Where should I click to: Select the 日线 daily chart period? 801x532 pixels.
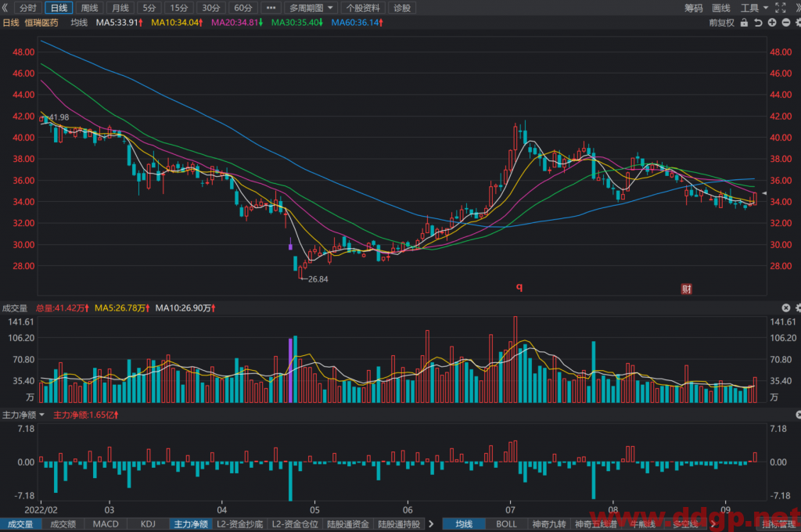[59, 8]
